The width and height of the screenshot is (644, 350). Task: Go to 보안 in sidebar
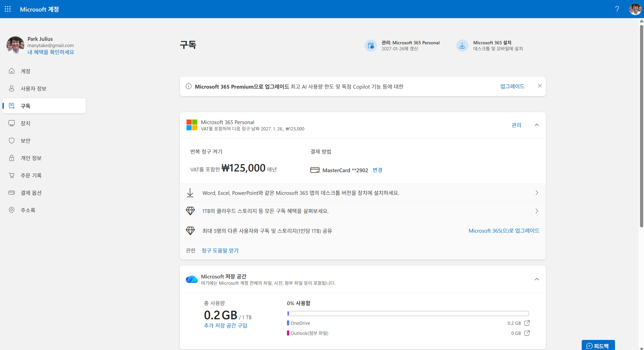pos(44,141)
